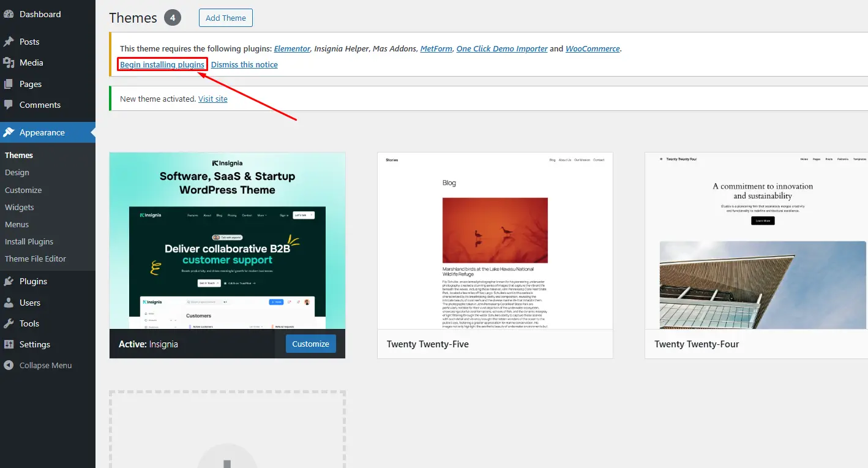Click the Media library icon
The image size is (868, 468).
click(x=9, y=62)
